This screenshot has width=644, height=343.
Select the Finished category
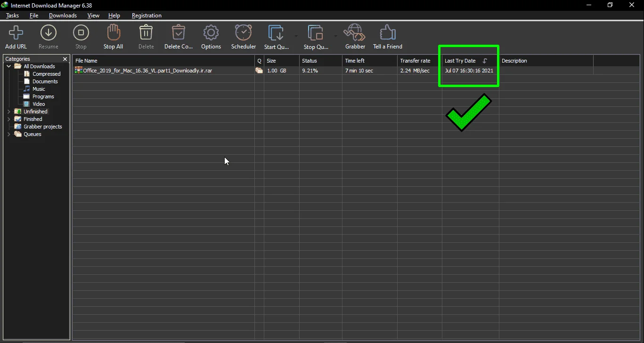coord(33,119)
